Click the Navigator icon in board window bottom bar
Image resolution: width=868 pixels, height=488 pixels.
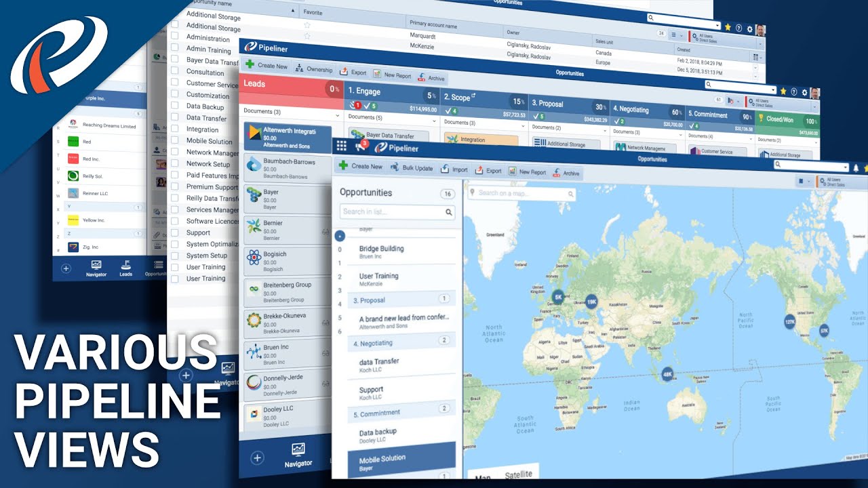[298, 455]
